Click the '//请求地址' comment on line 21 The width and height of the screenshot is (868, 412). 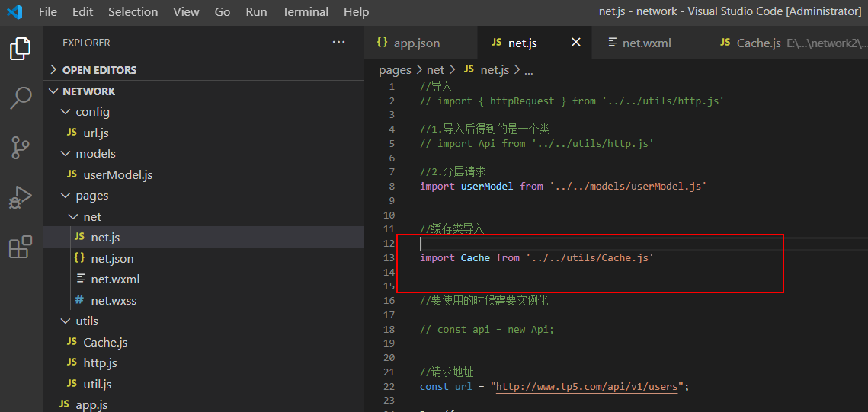[x=447, y=372]
